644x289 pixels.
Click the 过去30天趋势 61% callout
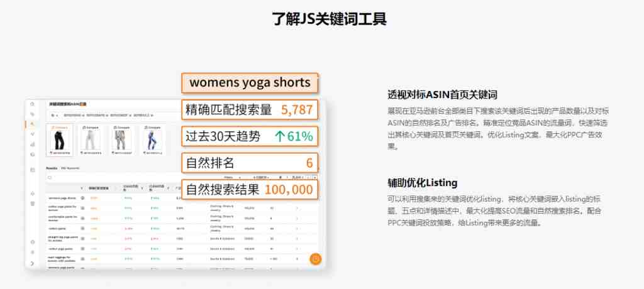point(250,137)
